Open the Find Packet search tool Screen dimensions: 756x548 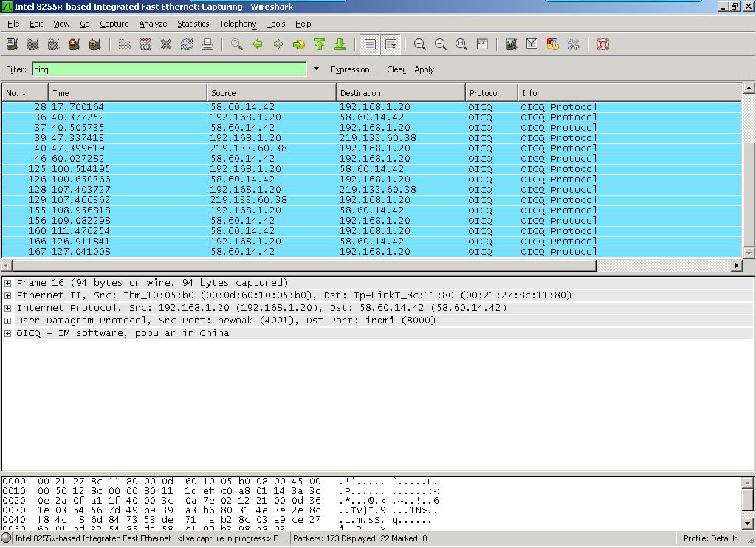point(237,44)
